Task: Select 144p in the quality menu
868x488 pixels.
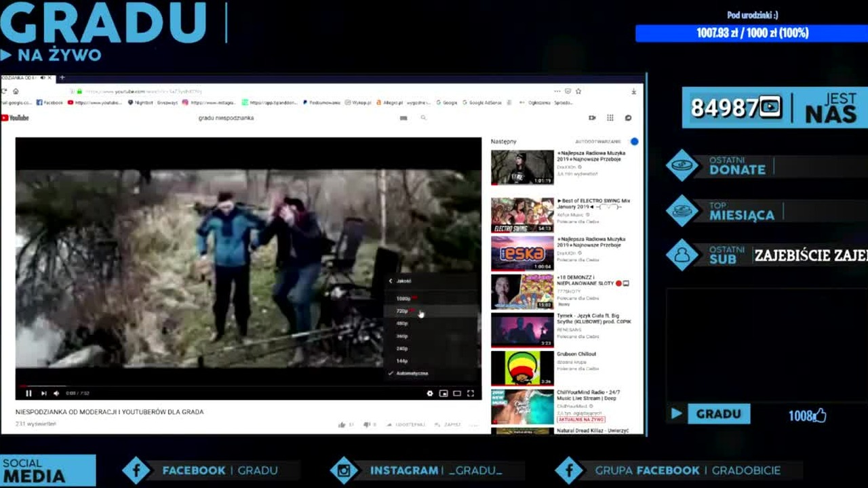Action: 430,361
